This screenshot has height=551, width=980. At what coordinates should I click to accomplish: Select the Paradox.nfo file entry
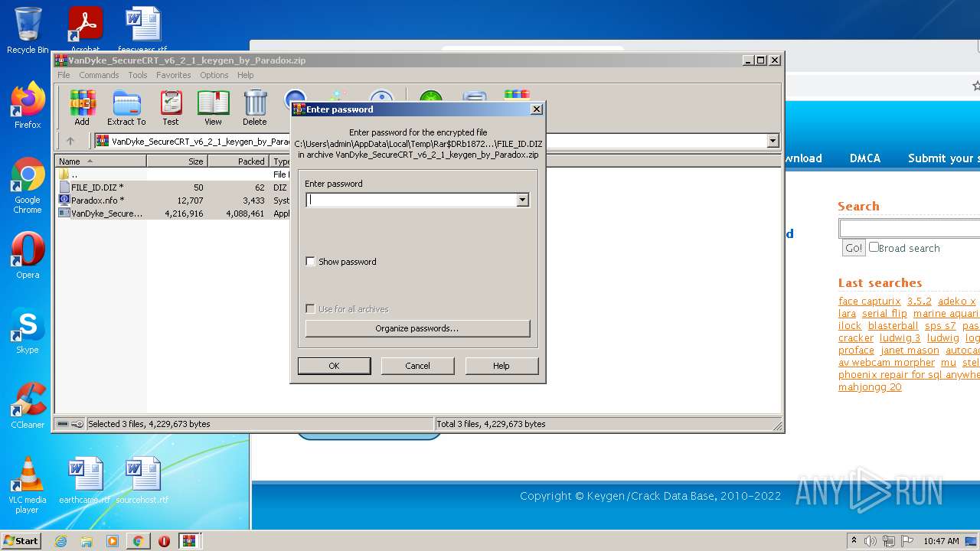(97, 200)
